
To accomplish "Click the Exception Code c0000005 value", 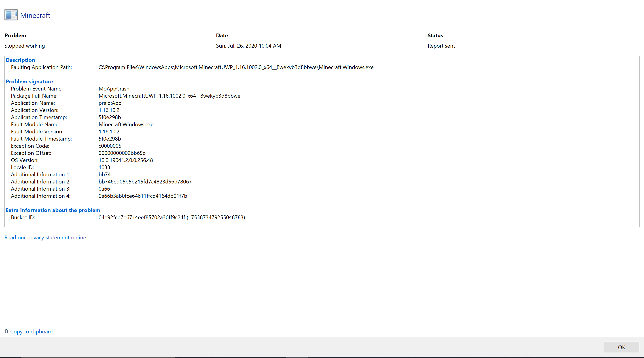I will click(110, 146).
